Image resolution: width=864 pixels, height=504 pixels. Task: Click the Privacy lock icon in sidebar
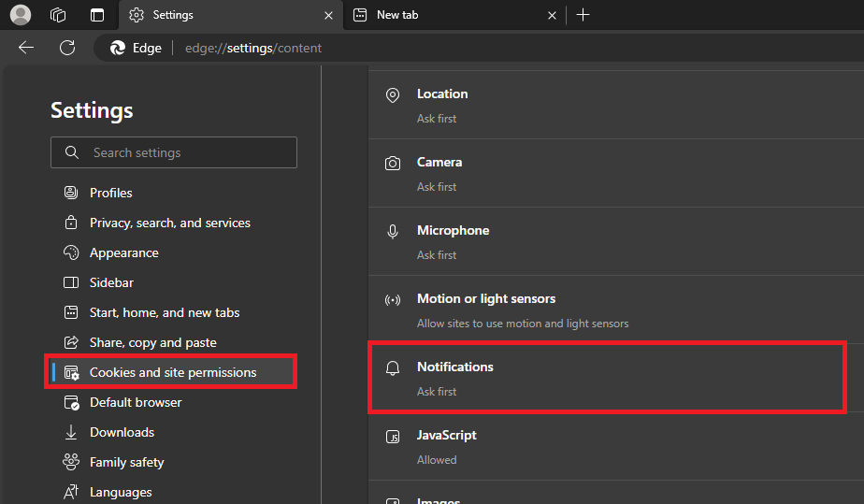tap(71, 223)
